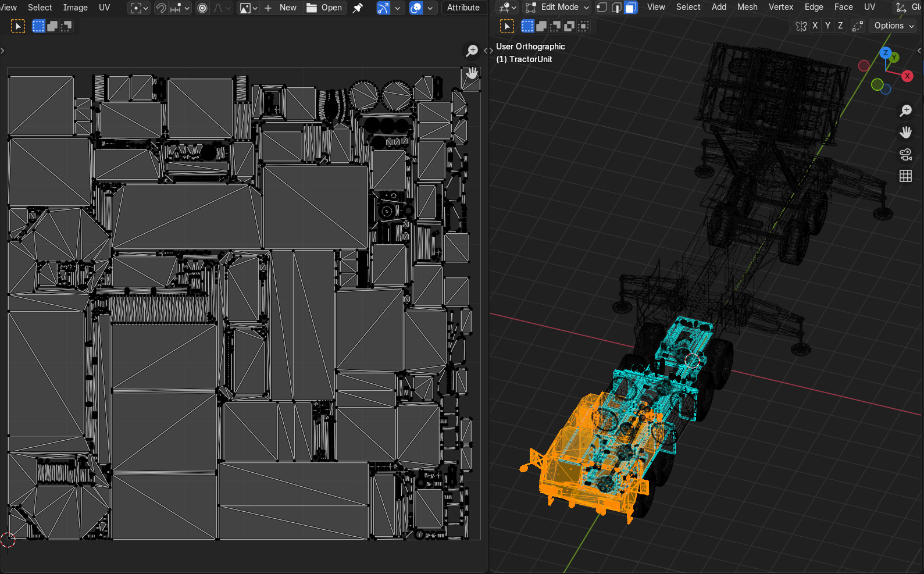Switch to face select mode

[630, 7]
